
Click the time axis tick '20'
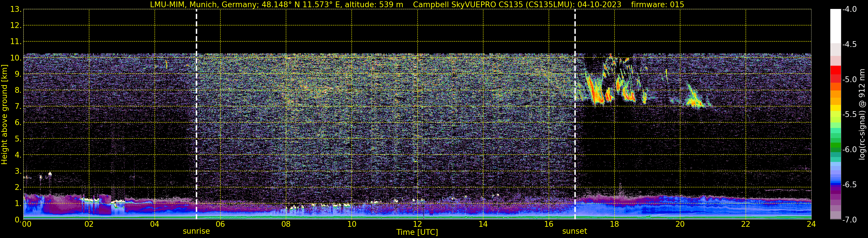click(680, 224)
